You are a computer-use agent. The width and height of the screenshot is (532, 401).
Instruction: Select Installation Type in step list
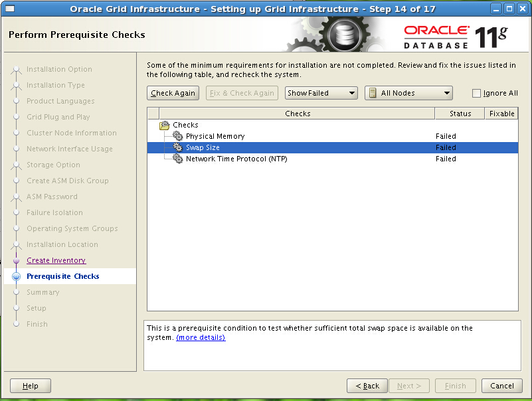point(56,85)
